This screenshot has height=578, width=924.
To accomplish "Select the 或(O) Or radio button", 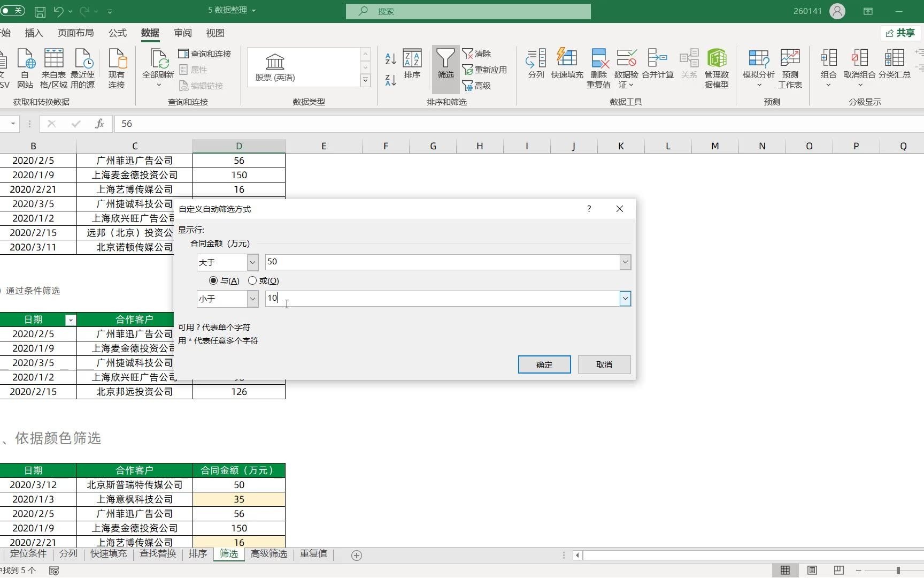I will click(252, 280).
